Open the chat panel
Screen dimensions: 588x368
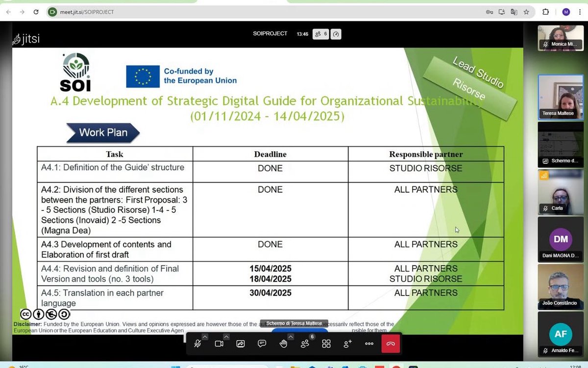coord(262,344)
